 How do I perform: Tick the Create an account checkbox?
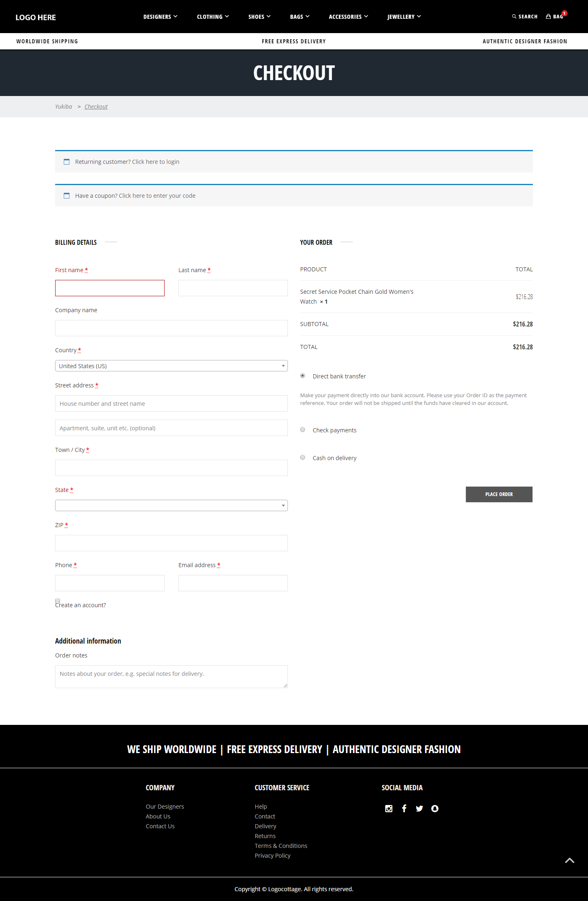pos(58,601)
